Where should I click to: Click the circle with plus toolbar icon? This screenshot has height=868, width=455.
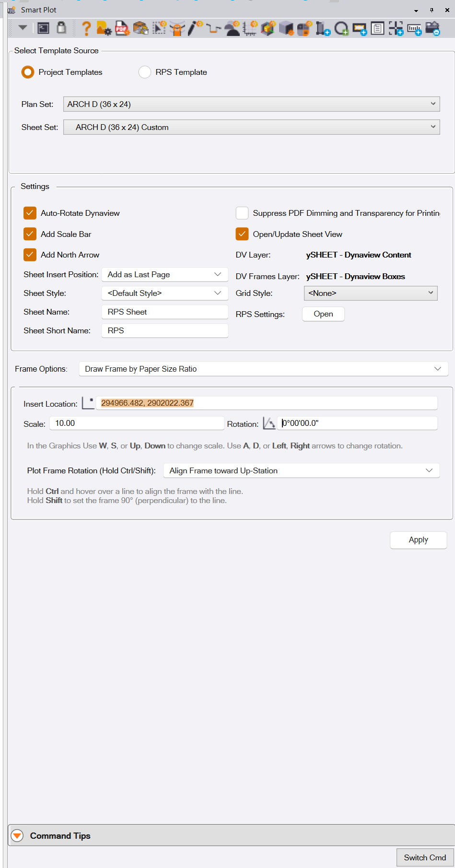341,29
